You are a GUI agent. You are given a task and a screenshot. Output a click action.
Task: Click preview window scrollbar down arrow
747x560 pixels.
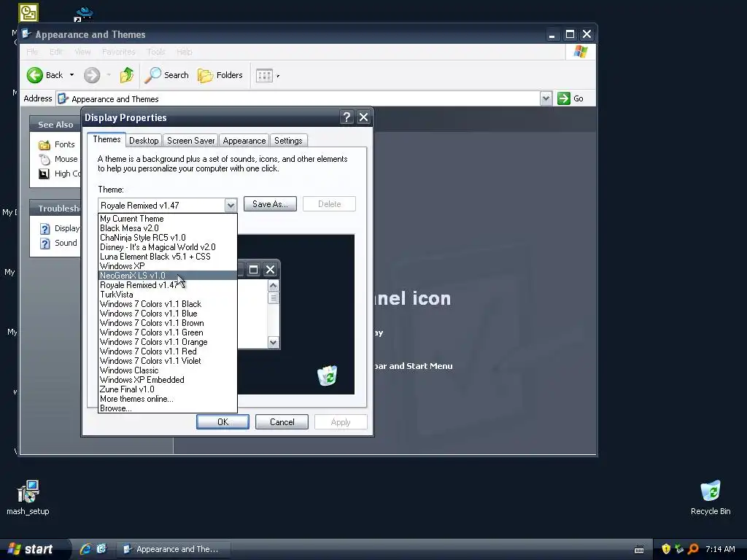tap(273, 343)
